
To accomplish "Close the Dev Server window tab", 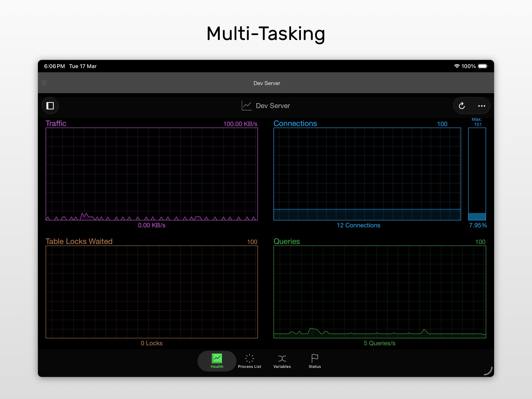I will (44, 83).
